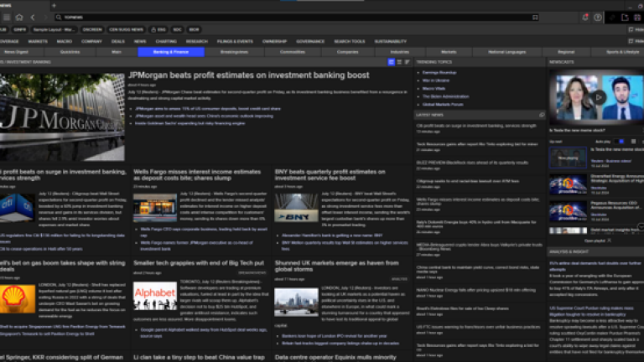
Task: Select the Banking & Finance tab
Action: pyautogui.click(x=170, y=51)
